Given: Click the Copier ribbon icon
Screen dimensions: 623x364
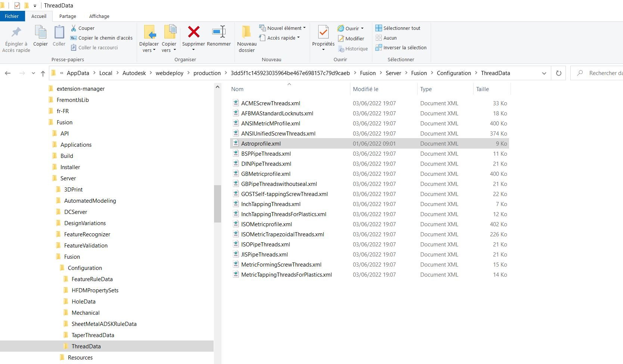Looking at the screenshot, I should click(x=40, y=36).
